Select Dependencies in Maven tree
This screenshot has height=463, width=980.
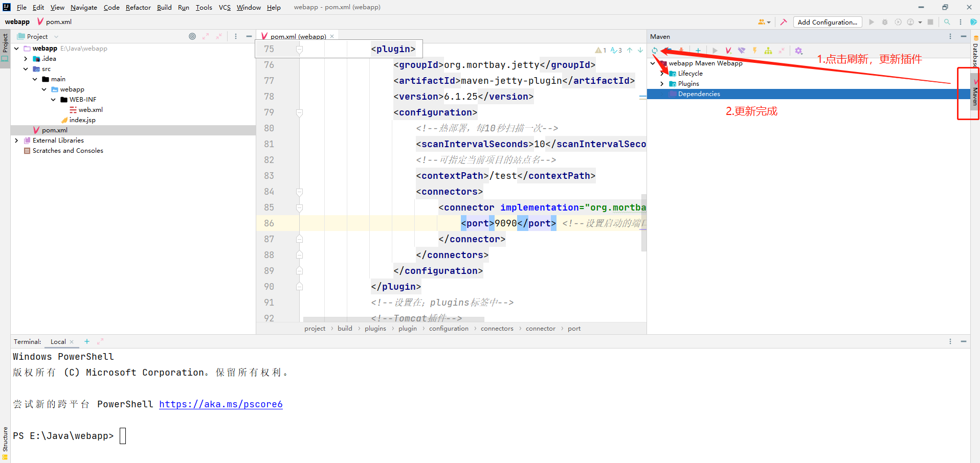699,94
